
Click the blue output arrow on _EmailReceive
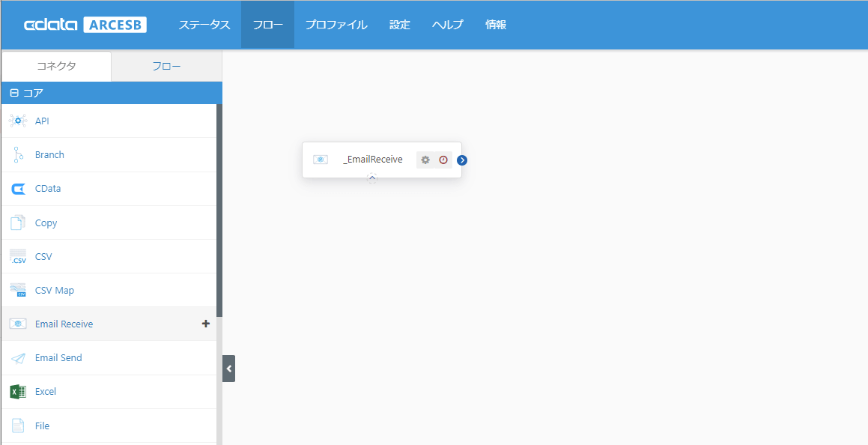462,160
